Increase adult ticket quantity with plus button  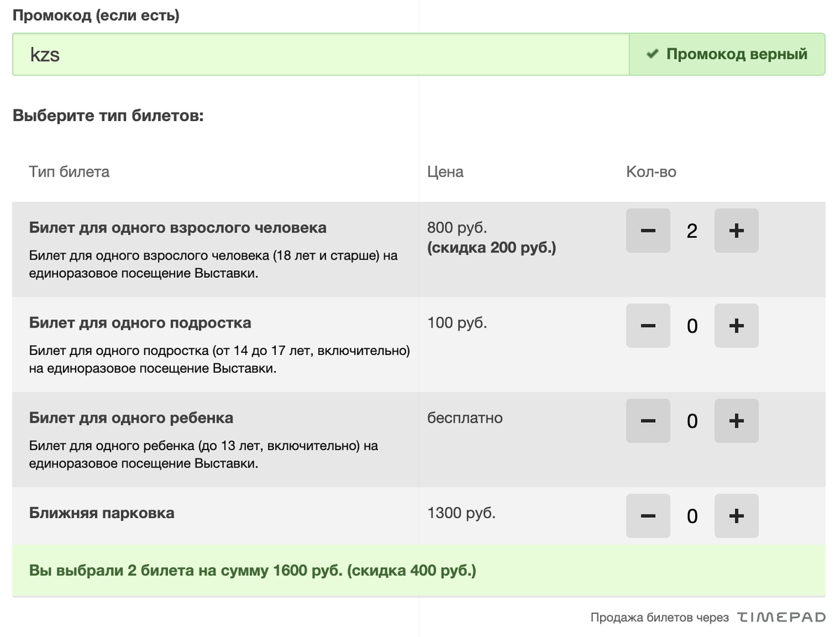point(736,230)
